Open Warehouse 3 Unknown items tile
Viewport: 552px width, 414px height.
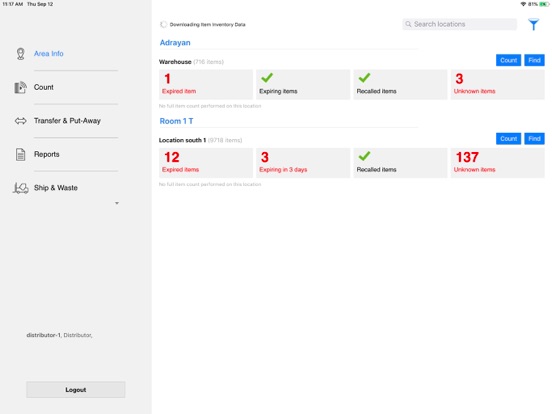pos(497,84)
